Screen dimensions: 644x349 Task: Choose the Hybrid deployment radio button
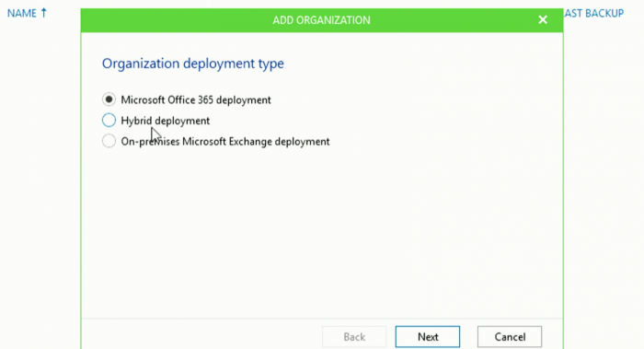[109, 120]
